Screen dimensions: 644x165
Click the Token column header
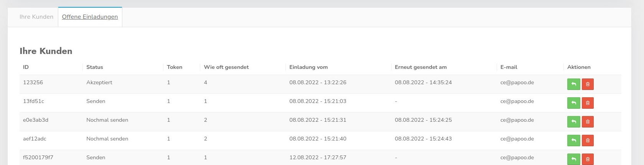click(x=175, y=67)
